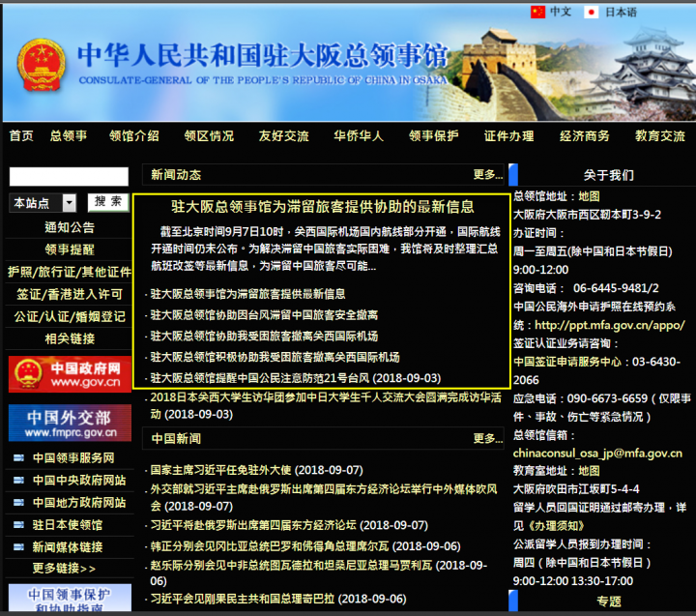Click the 中国签证申请服务中心 link
Viewport: 696px width, 616px height.
567,362
